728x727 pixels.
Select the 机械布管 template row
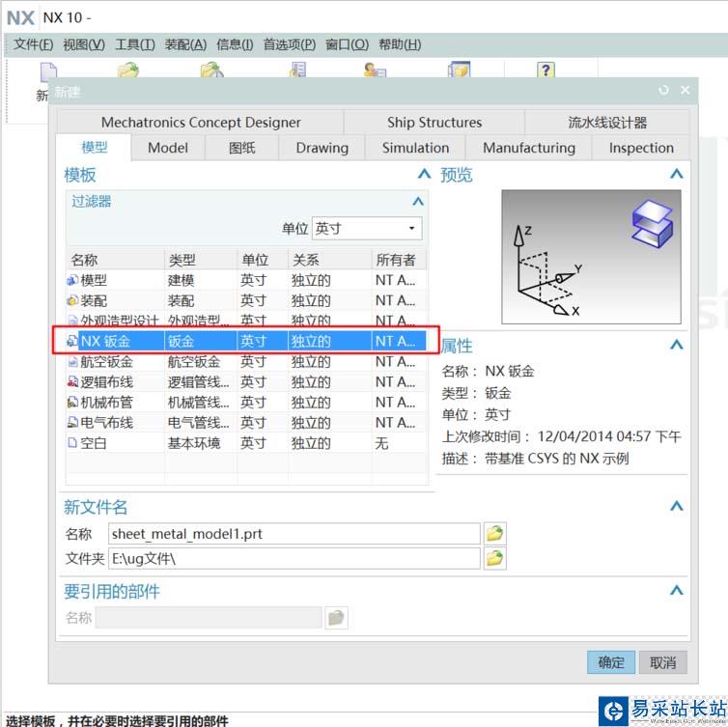246,402
